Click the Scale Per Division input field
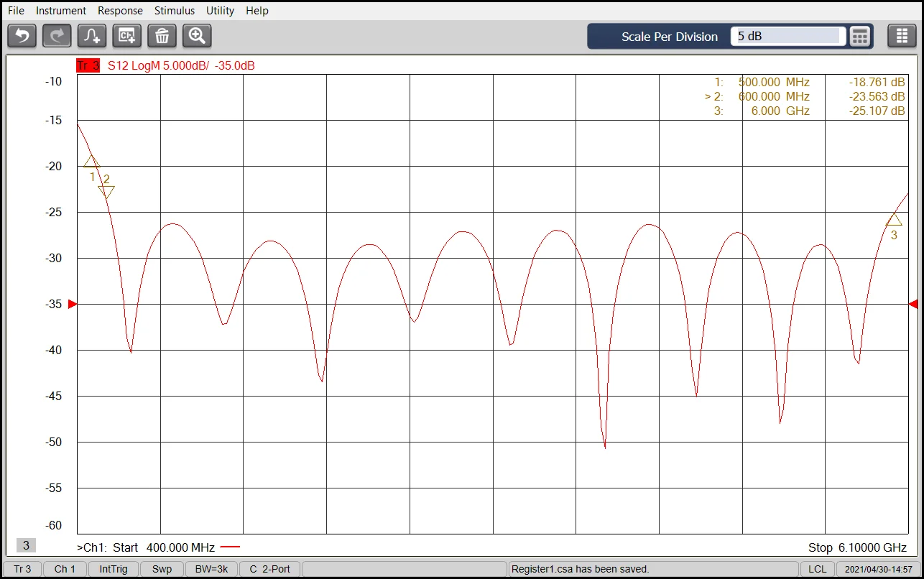The height and width of the screenshot is (579, 924). click(x=787, y=37)
